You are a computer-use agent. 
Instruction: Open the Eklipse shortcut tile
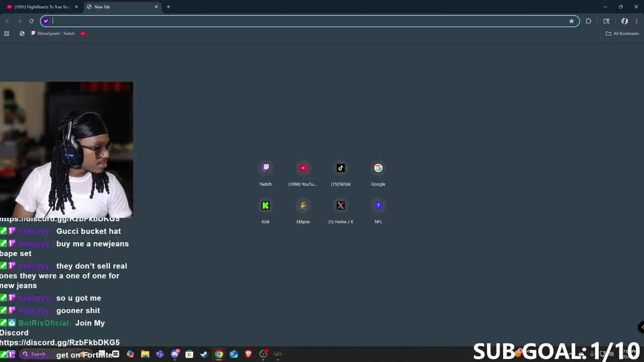click(x=303, y=211)
